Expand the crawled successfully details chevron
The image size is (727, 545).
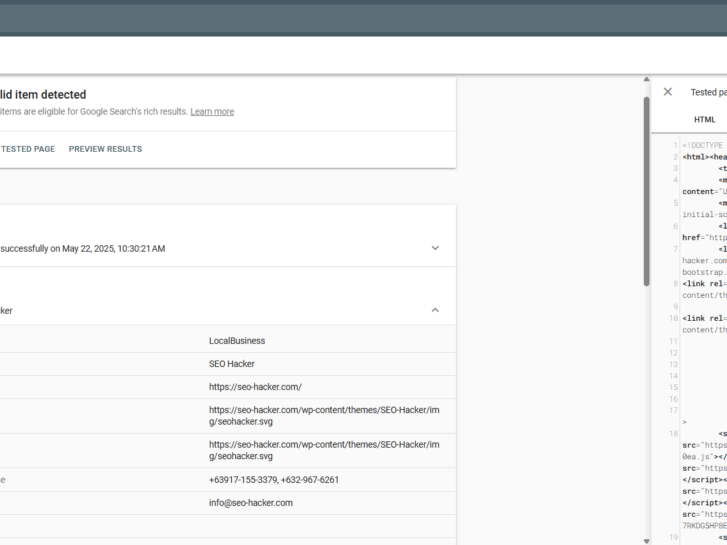[435, 248]
